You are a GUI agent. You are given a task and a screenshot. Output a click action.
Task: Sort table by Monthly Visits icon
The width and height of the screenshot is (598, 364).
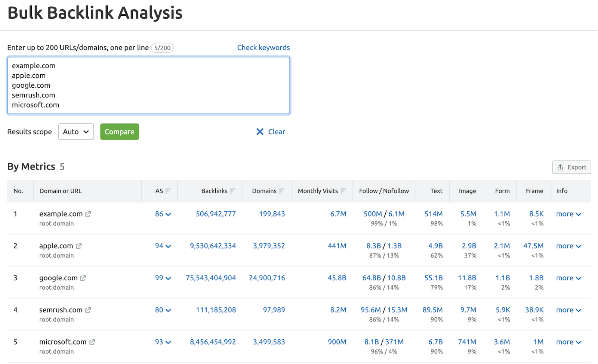(343, 191)
